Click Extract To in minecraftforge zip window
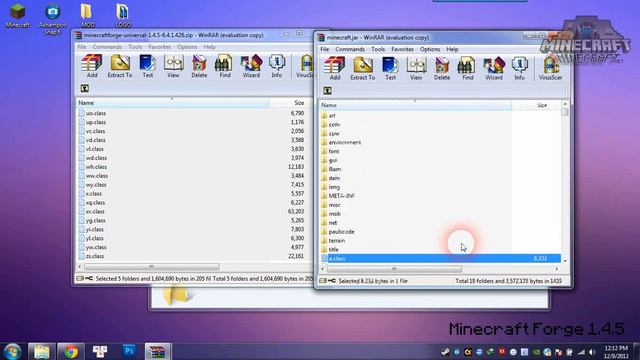Screen dimensions: 640x360 120,66
